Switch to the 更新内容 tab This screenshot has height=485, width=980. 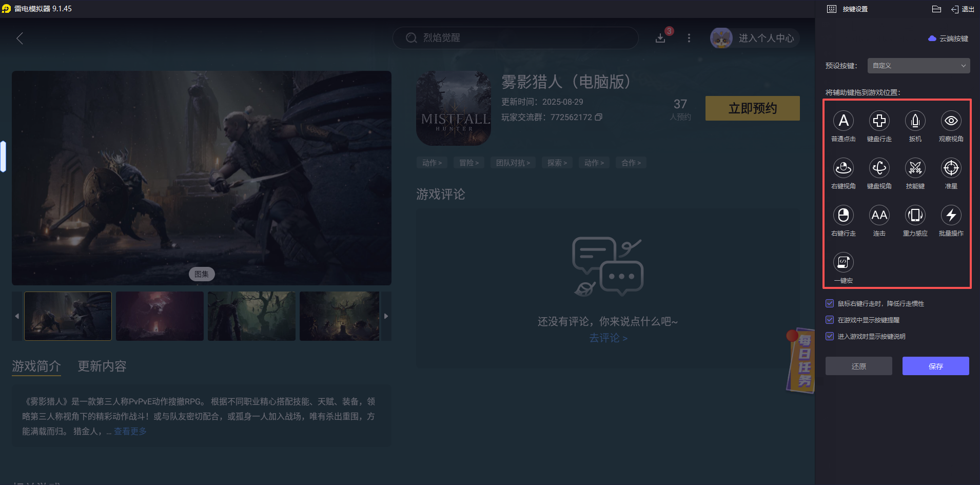102,366
